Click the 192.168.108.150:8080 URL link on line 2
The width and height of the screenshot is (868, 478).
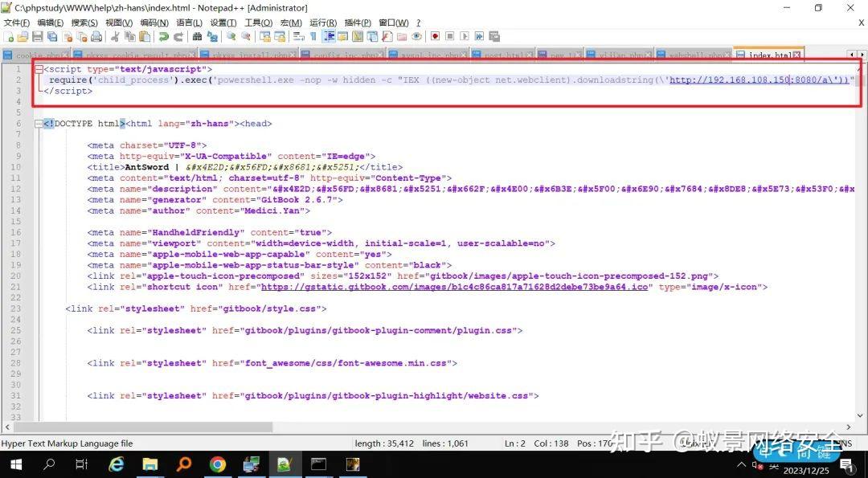(759, 80)
